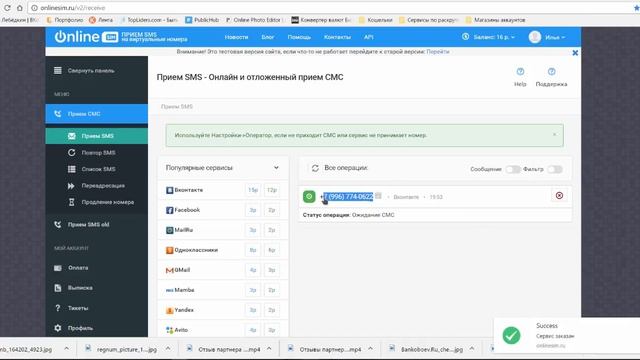Screen dimensions: 640x360
Task: Open Контакты in top navigation
Action: 337,37
